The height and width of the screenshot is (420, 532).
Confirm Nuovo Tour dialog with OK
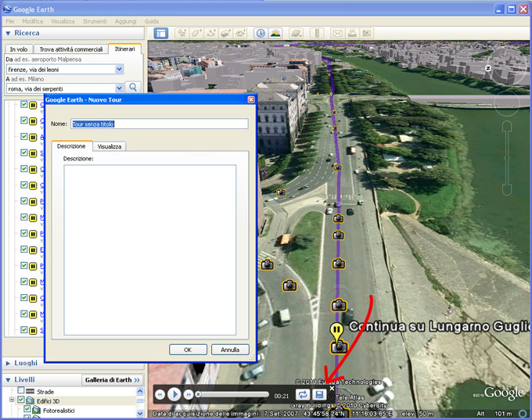(188, 350)
